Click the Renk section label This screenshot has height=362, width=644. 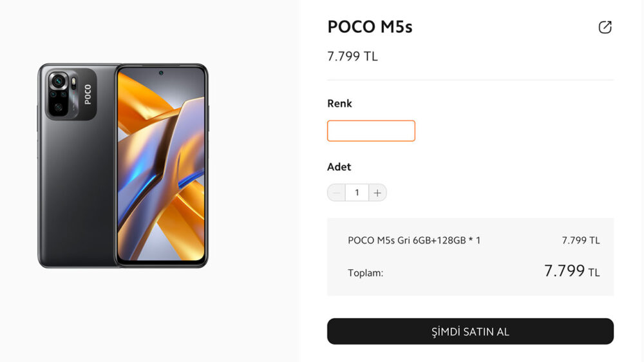point(339,103)
